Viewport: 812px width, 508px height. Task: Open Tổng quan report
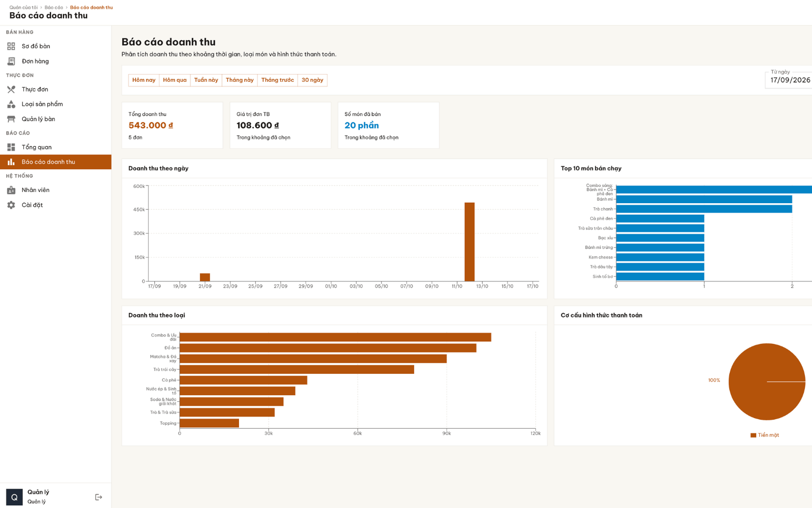click(56, 147)
